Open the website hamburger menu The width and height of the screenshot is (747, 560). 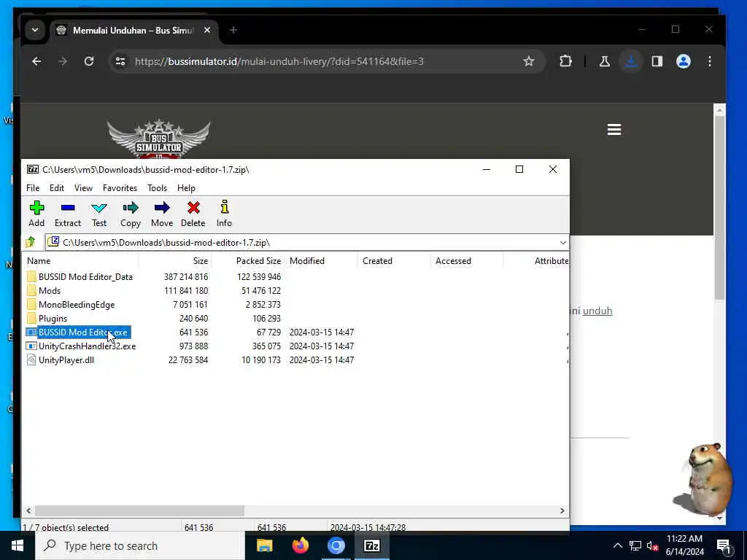tap(614, 130)
